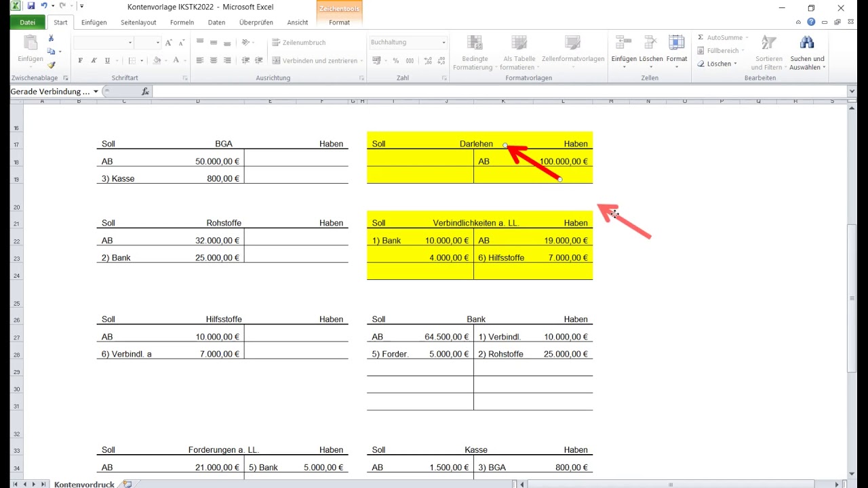Click the AutoSumme sigma icon

click(x=701, y=38)
